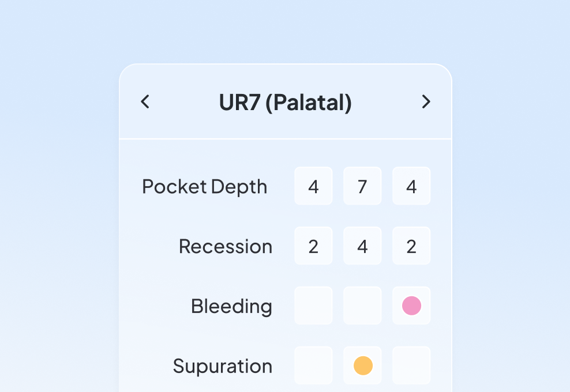This screenshot has width=570, height=392.
Task: Click the Pocket Depth label
Action: [x=204, y=187]
